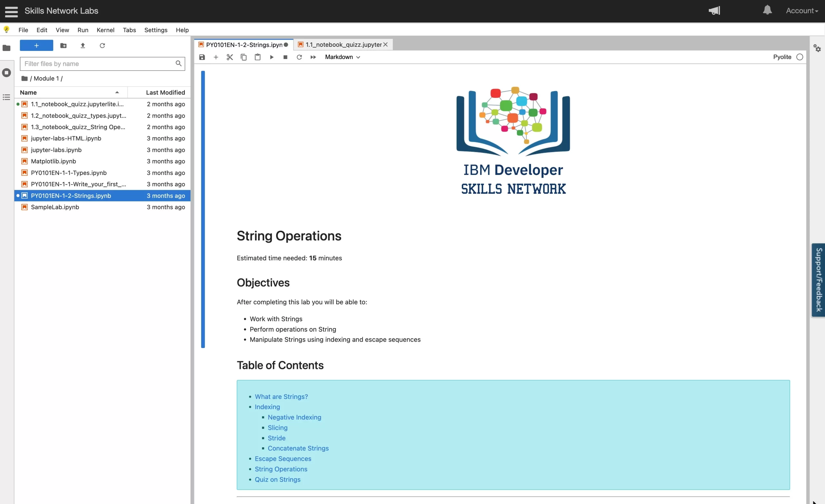Expand the PY0101EN-1-2-Strings.ipynb tab
This screenshot has width=825, height=504.
[x=245, y=44]
